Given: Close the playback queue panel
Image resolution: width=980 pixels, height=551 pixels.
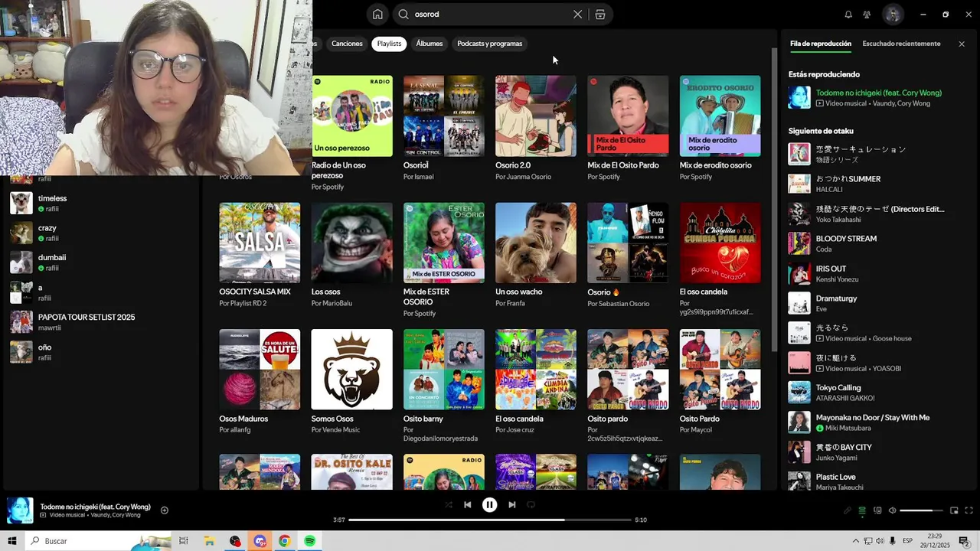Looking at the screenshot, I should point(962,44).
